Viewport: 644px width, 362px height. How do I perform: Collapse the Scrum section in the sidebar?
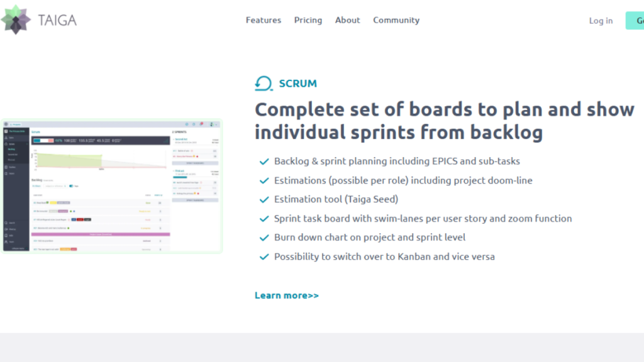coord(28,145)
